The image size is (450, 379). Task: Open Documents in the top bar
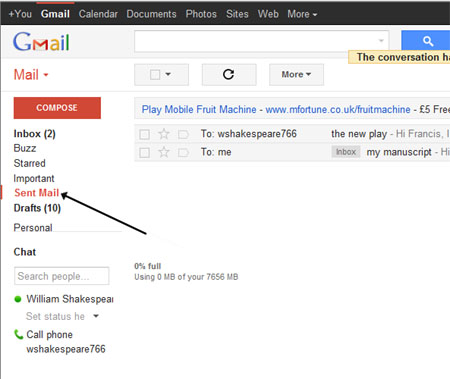pyautogui.click(x=151, y=14)
